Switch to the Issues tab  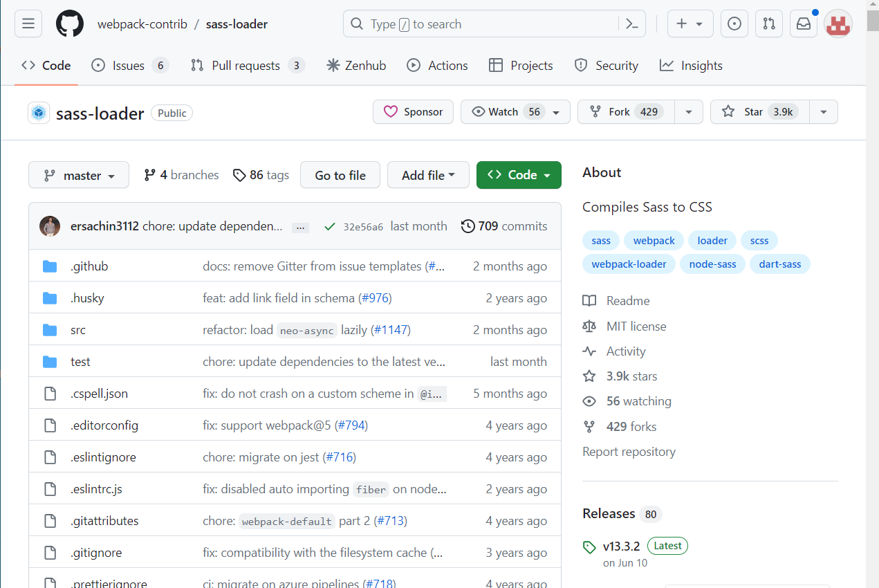(x=130, y=66)
